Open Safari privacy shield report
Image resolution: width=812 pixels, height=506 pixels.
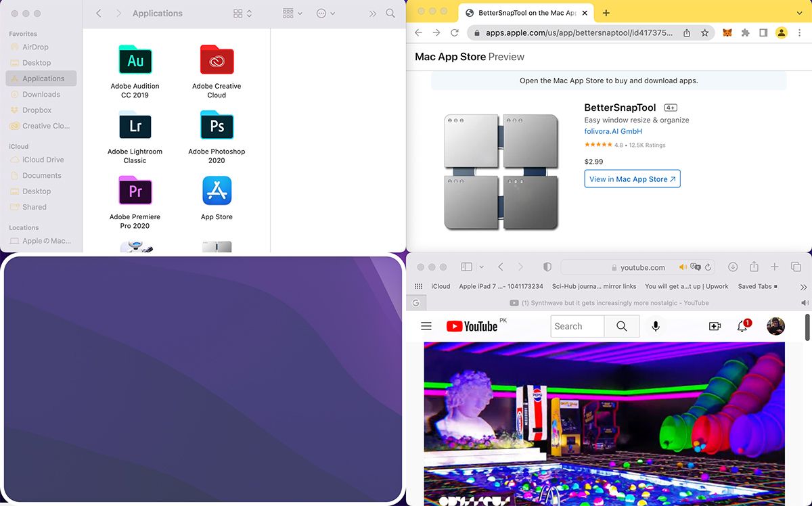click(x=547, y=267)
